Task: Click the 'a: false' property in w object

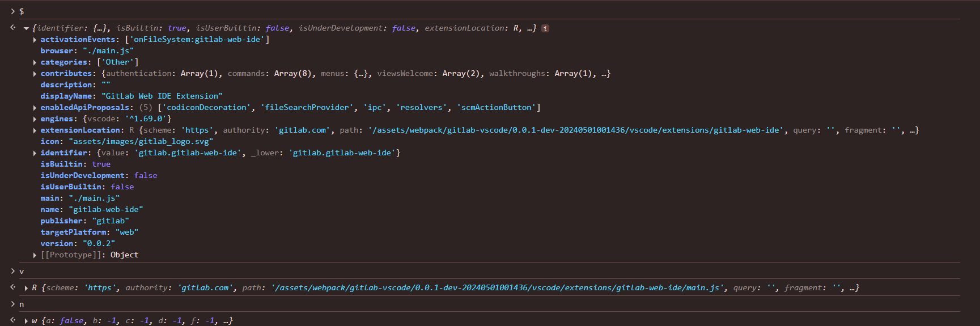Action: point(63,321)
